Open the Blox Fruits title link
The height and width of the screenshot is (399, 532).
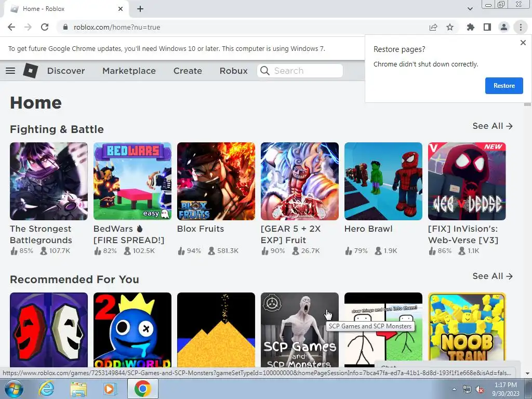coord(201,229)
